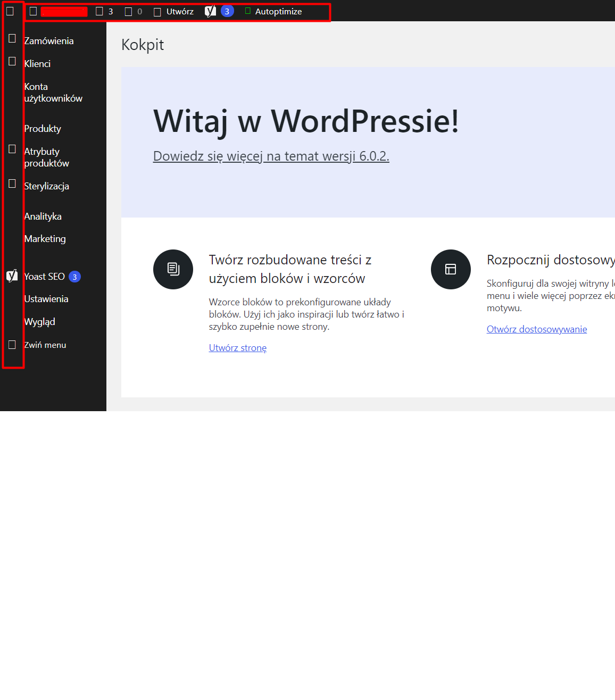Viewport: 615px width, 700px height.
Task: Click Yoast icon in sidebar
Action: click(12, 276)
